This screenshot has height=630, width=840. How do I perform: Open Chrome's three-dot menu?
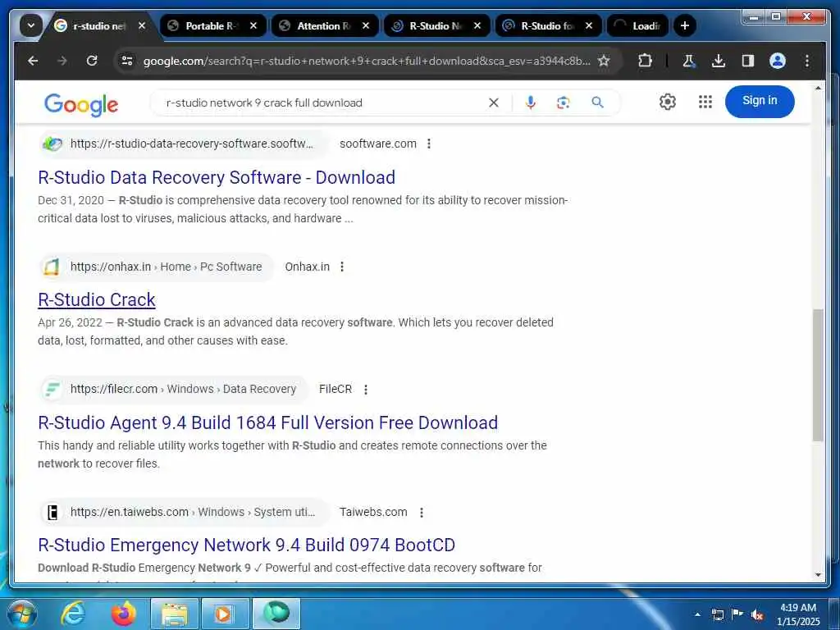point(807,61)
